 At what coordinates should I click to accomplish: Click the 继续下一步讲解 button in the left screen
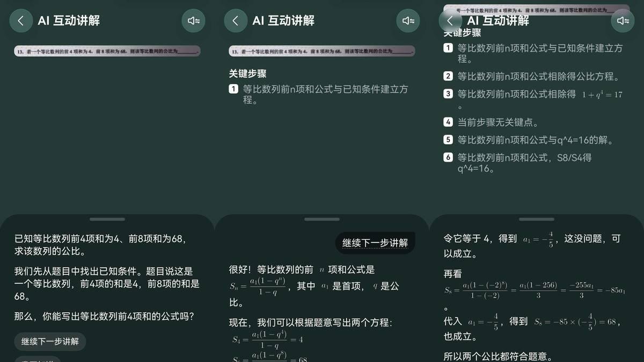click(x=50, y=342)
